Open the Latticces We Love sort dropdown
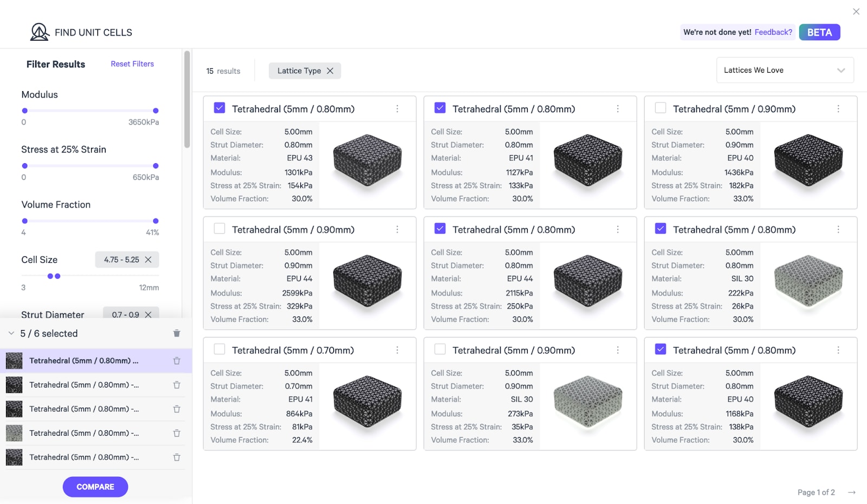The height and width of the screenshot is (504, 867). pos(785,70)
